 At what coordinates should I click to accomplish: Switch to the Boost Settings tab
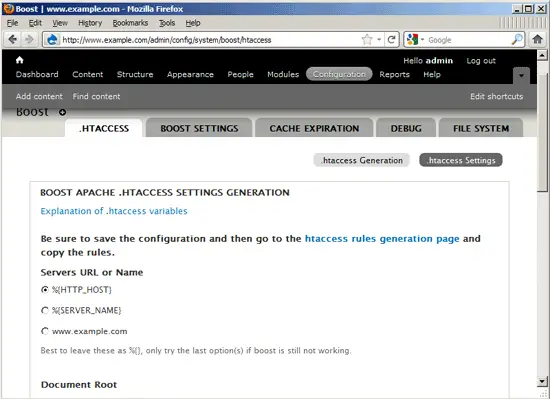[199, 128]
